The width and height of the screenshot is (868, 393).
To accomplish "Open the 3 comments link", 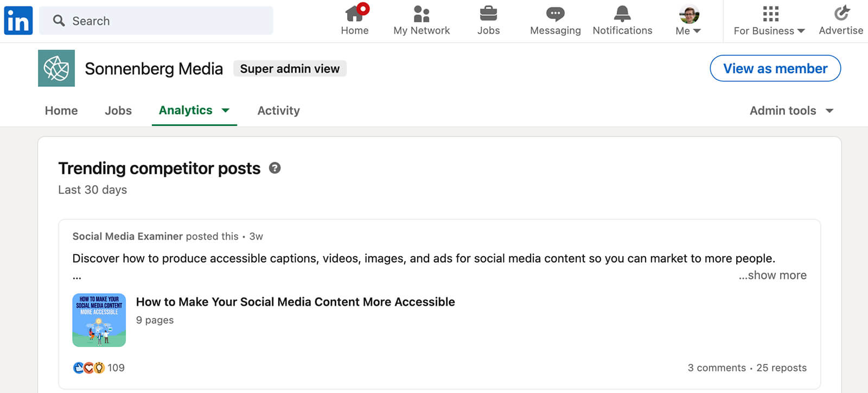I will pyautogui.click(x=717, y=367).
